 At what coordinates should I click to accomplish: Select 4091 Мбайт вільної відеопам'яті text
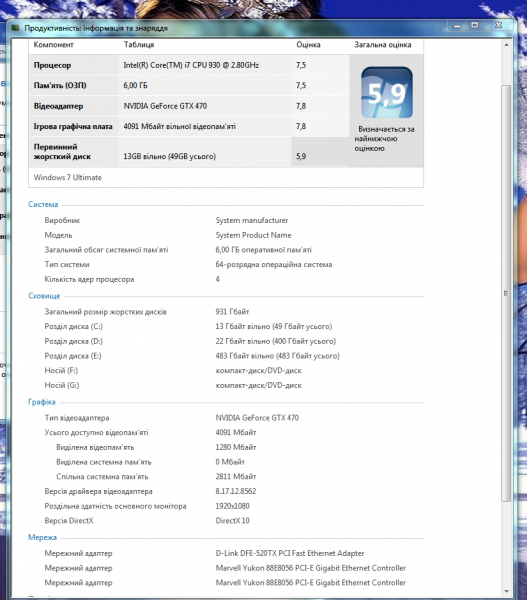(x=179, y=126)
